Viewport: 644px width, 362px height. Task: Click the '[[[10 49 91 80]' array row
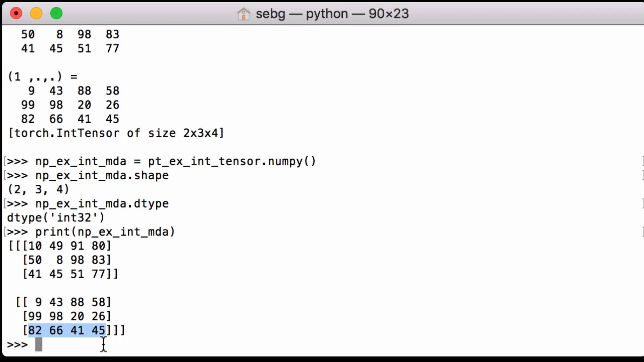pyautogui.click(x=60, y=246)
